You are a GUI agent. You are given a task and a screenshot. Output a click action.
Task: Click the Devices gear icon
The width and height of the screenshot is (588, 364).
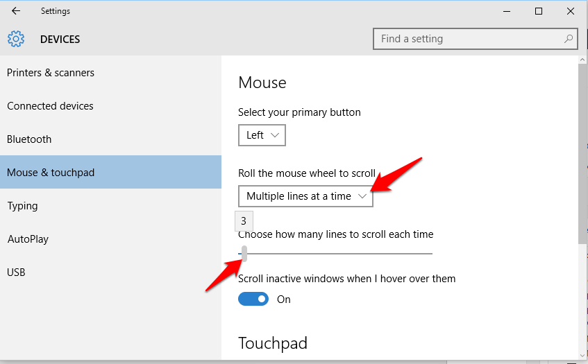click(16, 39)
